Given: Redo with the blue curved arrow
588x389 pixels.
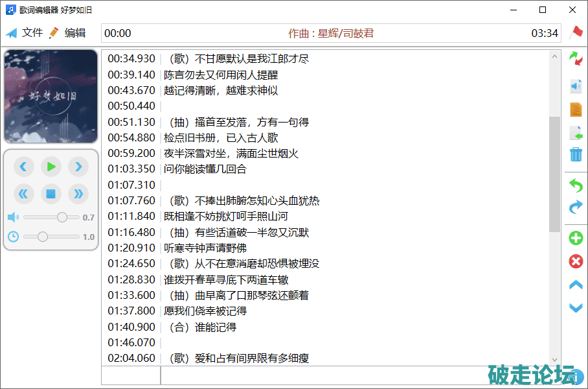Looking at the screenshot, I should pyautogui.click(x=575, y=207).
